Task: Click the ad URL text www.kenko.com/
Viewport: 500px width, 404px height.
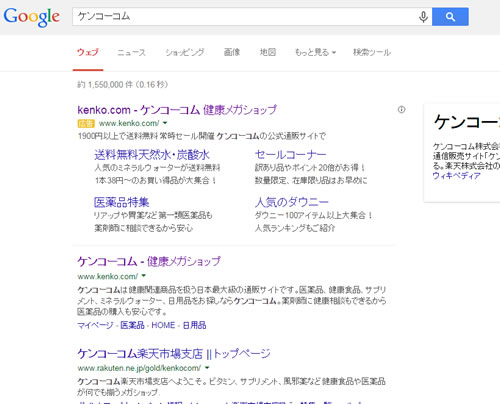Action: pos(129,123)
